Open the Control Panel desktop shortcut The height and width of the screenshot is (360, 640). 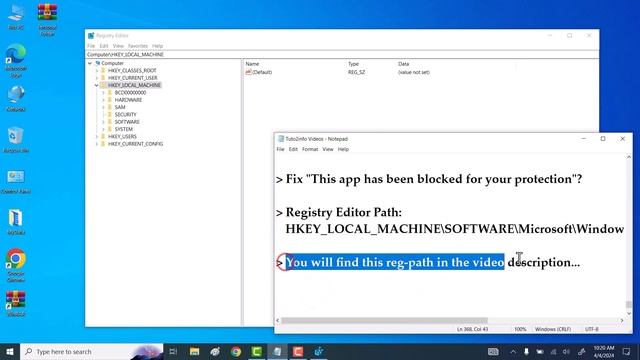(x=16, y=180)
